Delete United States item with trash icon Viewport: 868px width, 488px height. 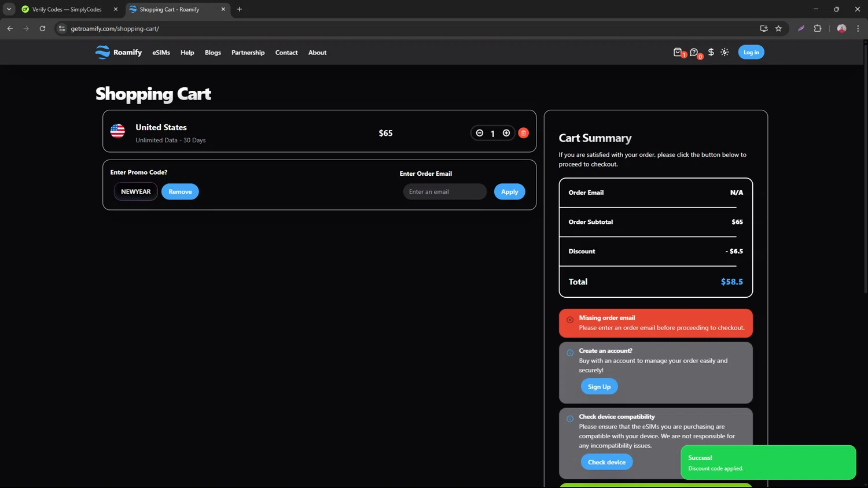click(524, 133)
